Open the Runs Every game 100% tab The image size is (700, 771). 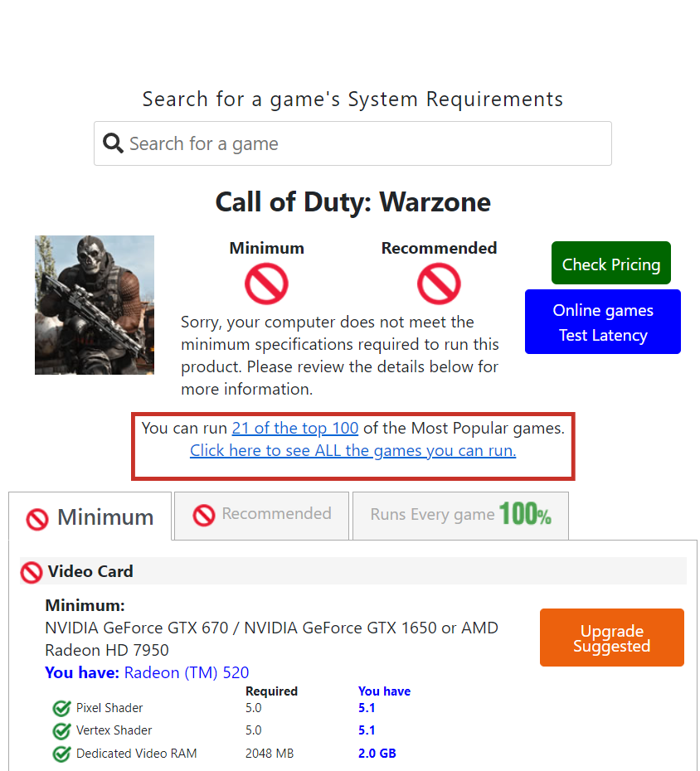[x=460, y=516]
